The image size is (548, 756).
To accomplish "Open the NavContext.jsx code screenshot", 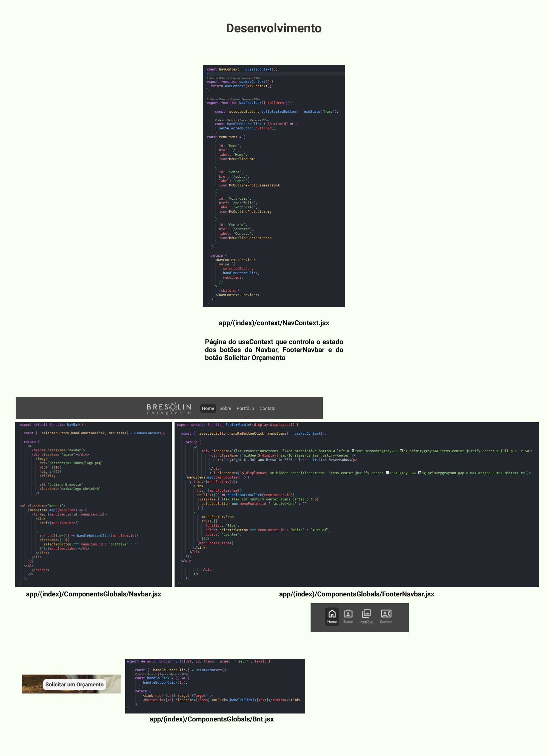I will click(x=274, y=186).
